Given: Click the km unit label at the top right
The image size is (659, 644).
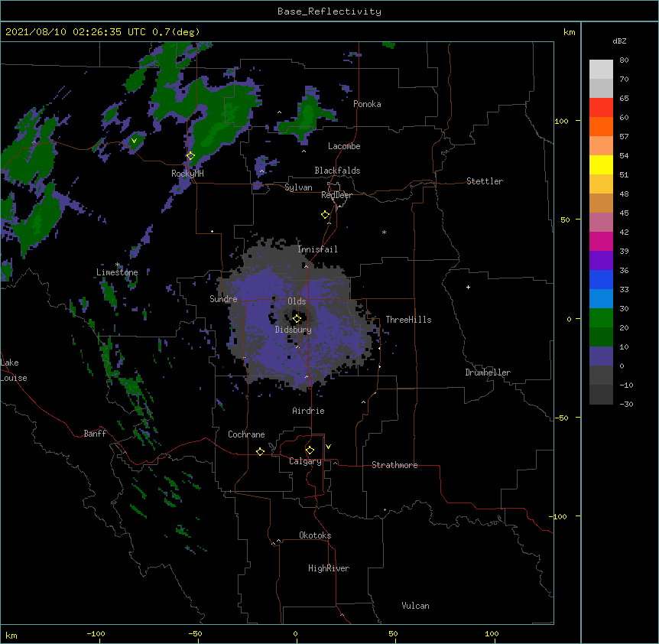Looking at the screenshot, I should 569,32.
